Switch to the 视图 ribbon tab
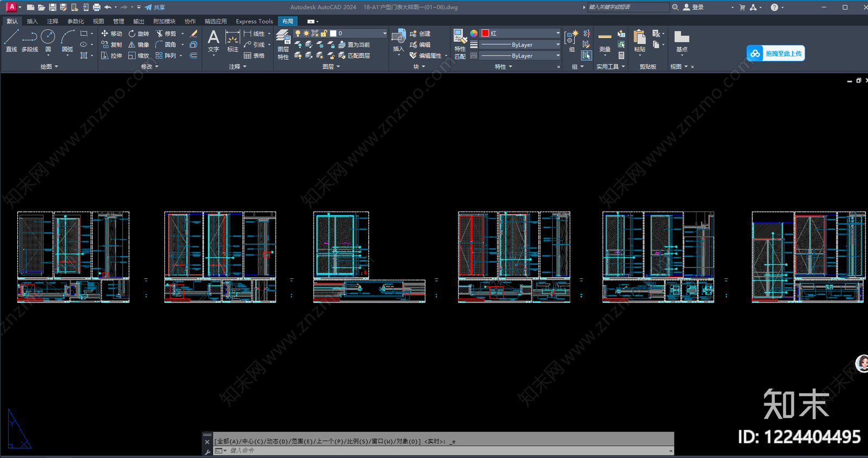Viewport: 868px width, 458px height. click(98, 21)
